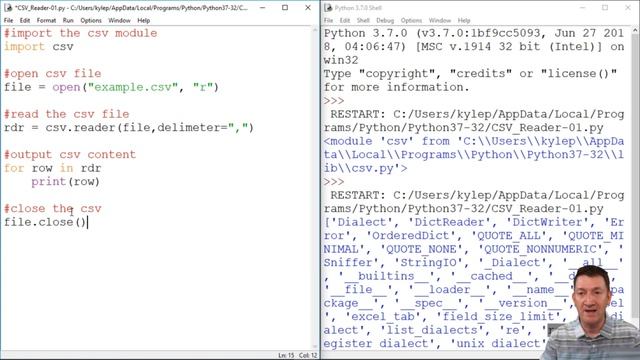Maximize the Python 3.7.0 Shell window

click(605, 8)
